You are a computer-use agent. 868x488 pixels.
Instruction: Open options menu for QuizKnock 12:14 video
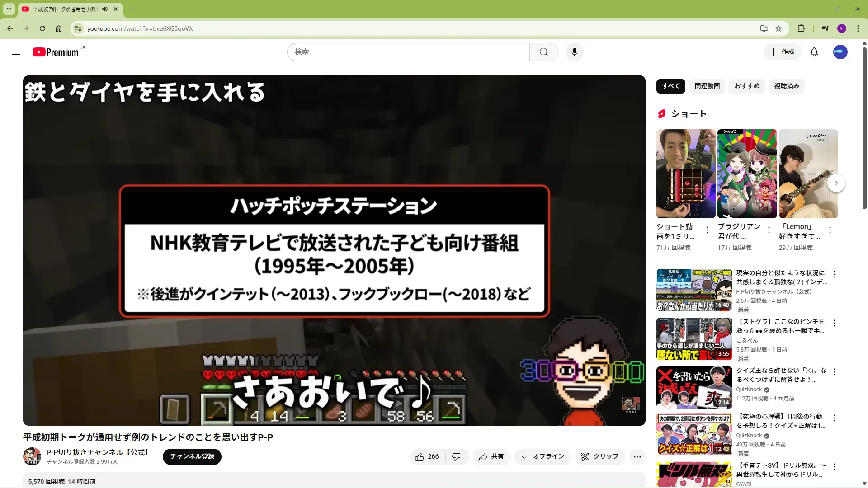(x=835, y=372)
